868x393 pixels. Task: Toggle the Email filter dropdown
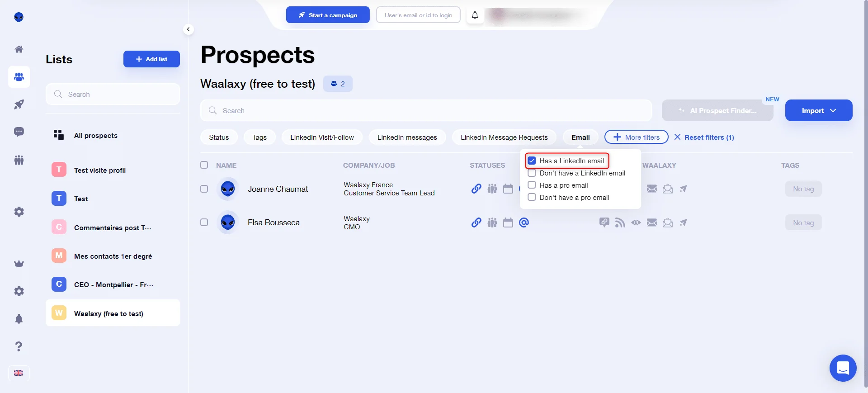(580, 137)
